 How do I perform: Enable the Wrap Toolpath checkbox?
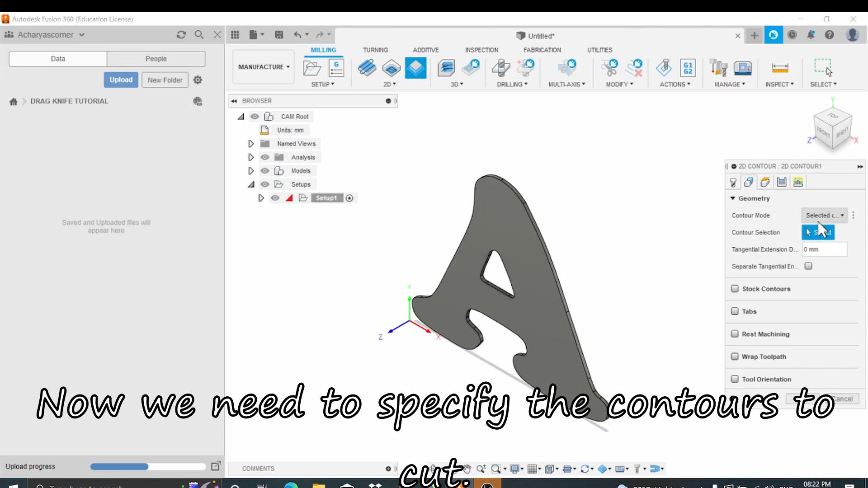click(x=735, y=357)
